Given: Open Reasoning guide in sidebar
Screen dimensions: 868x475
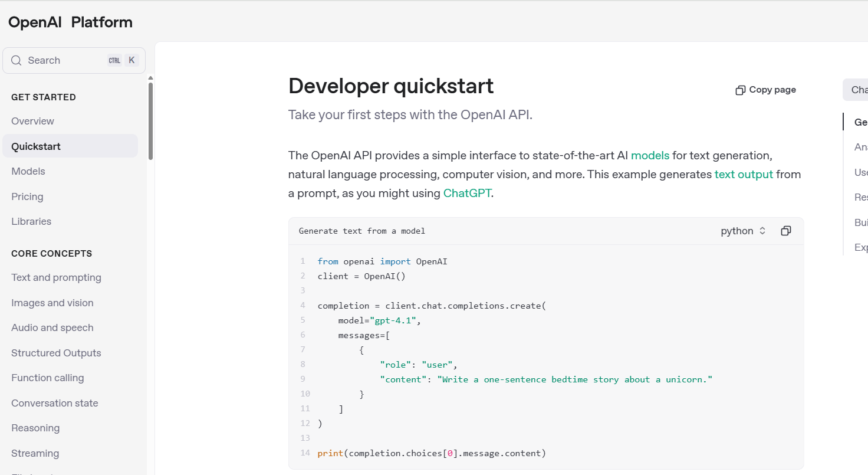Looking at the screenshot, I should [35, 428].
